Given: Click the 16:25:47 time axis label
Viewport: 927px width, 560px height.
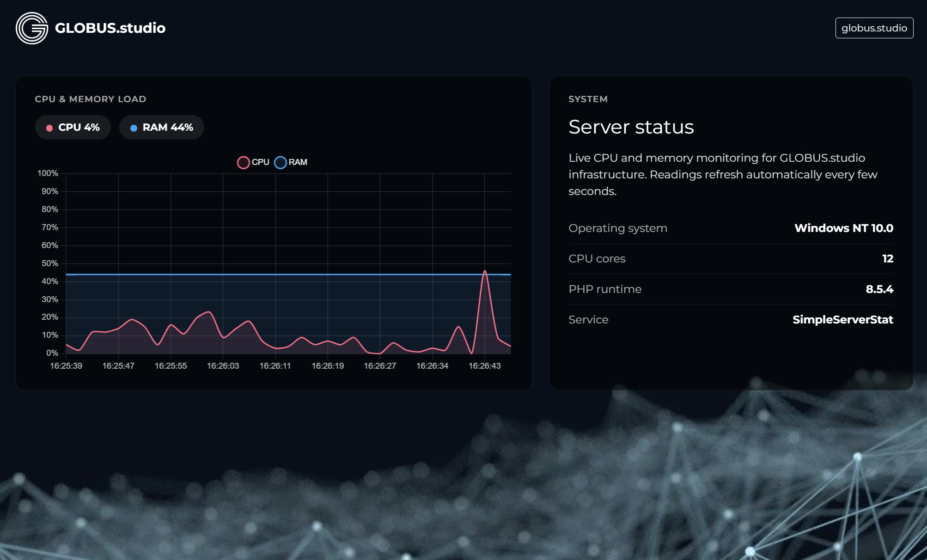Looking at the screenshot, I should click(x=118, y=366).
